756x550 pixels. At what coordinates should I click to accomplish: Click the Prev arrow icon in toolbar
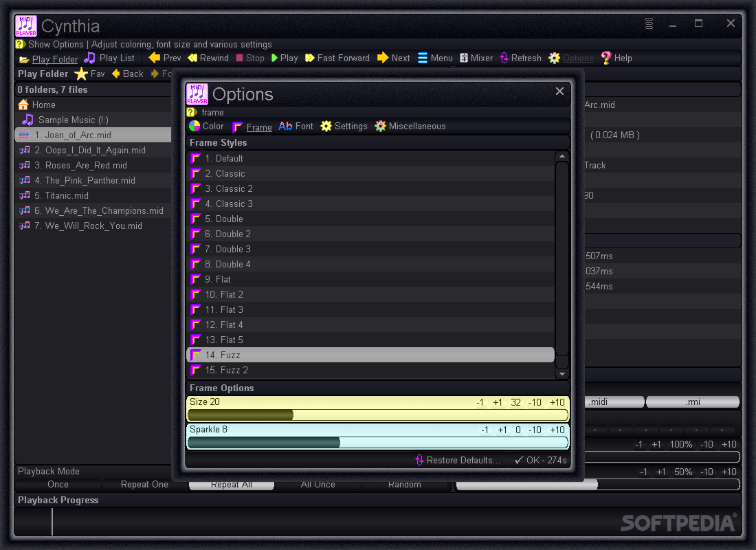(x=154, y=58)
